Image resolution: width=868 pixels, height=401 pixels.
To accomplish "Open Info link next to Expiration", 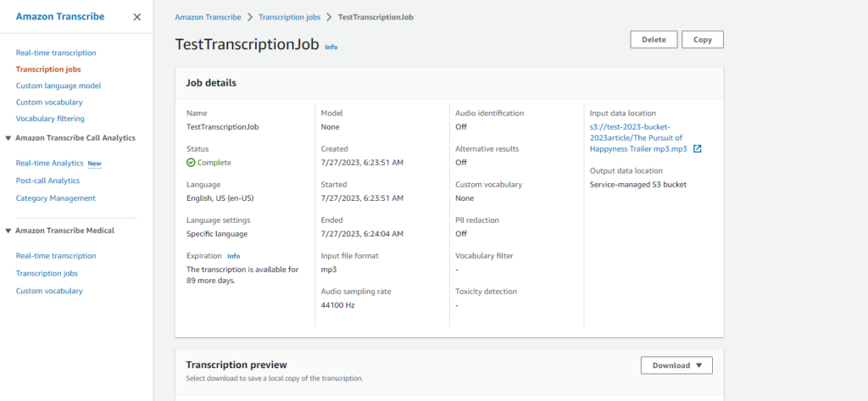I will [x=234, y=256].
